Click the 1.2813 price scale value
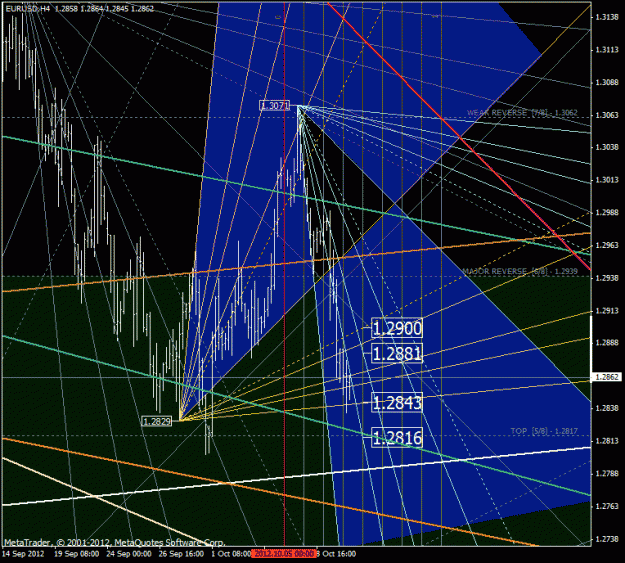 pyautogui.click(x=607, y=441)
